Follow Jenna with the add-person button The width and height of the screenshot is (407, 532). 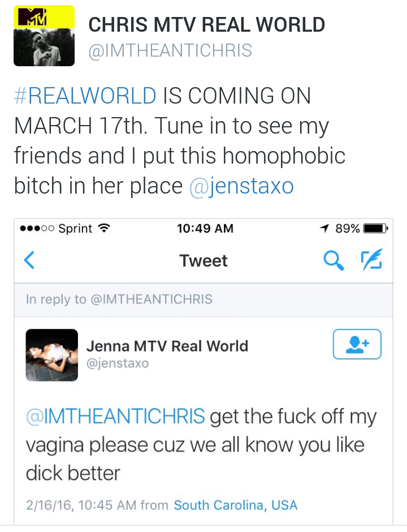tap(357, 344)
